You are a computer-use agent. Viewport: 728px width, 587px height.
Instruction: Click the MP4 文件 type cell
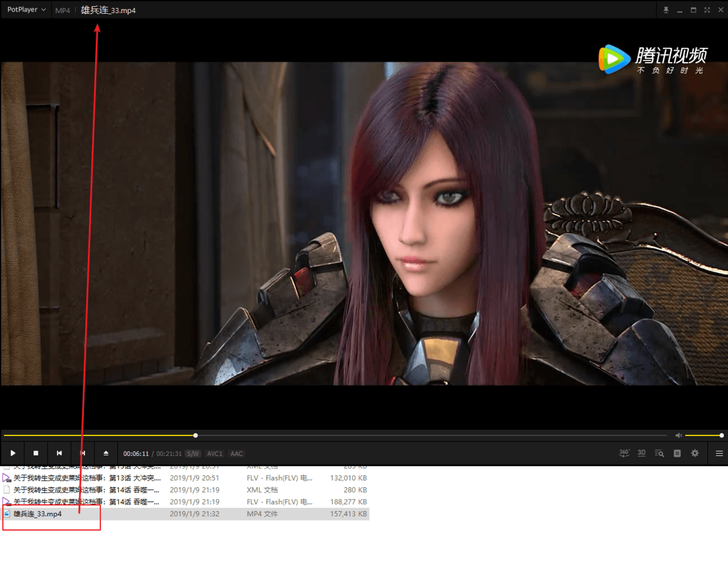(262, 514)
